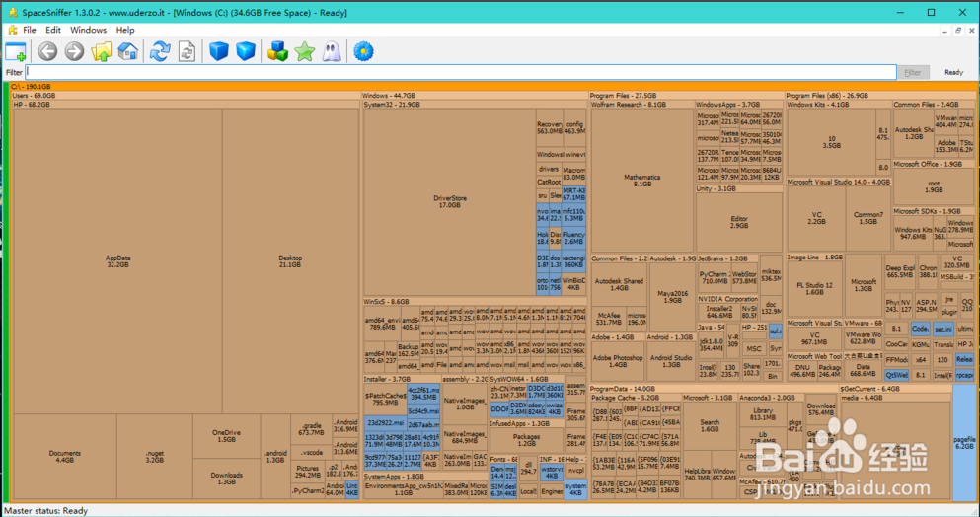Image resolution: width=980 pixels, height=517 pixels.
Task: Select the Documents 4.4GB block
Action: pyautogui.click(x=65, y=457)
